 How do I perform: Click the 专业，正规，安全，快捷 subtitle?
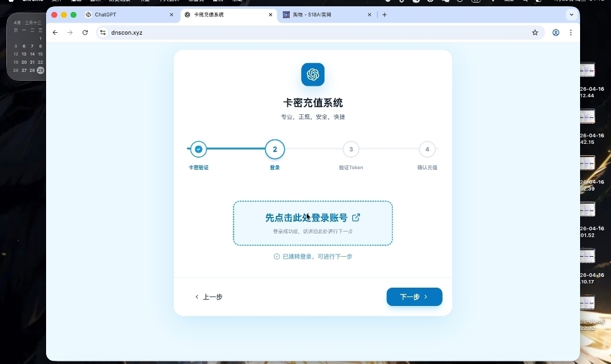click(313, 117)
